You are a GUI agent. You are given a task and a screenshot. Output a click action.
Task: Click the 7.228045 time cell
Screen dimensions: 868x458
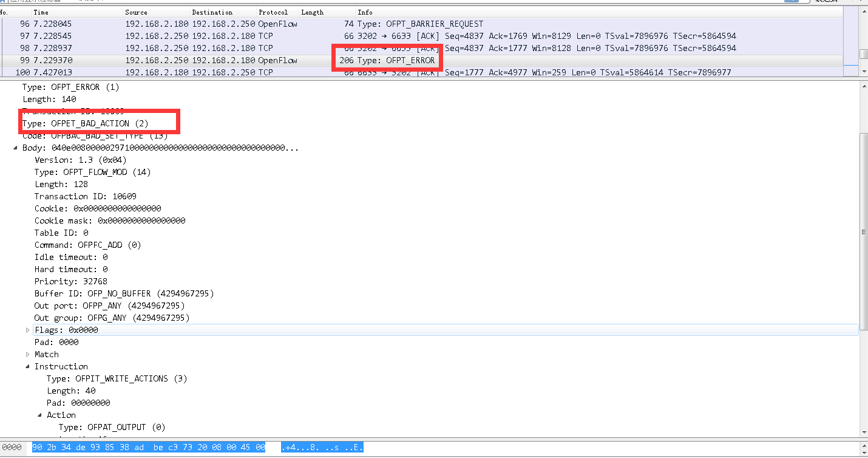coord(52,24)
